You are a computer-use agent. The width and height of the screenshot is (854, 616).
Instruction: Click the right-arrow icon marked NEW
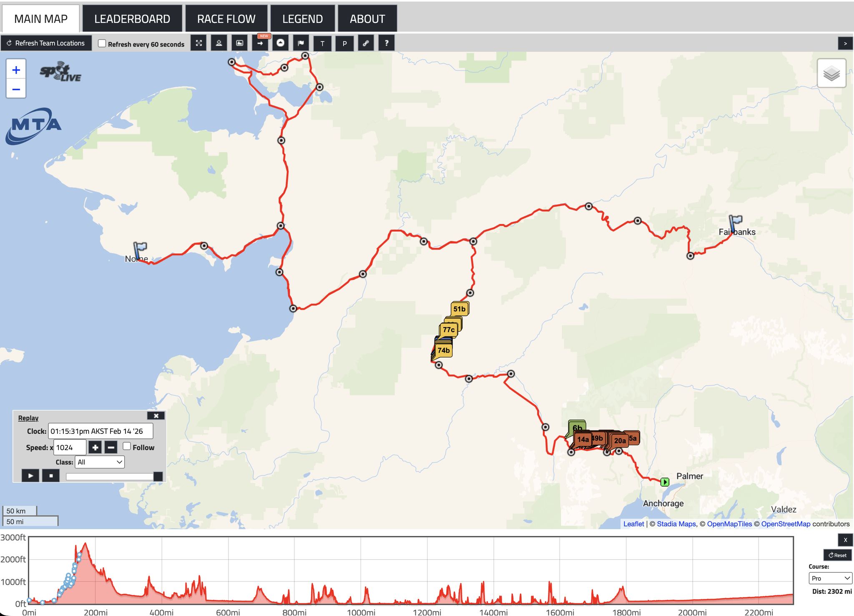click(260, 43)
